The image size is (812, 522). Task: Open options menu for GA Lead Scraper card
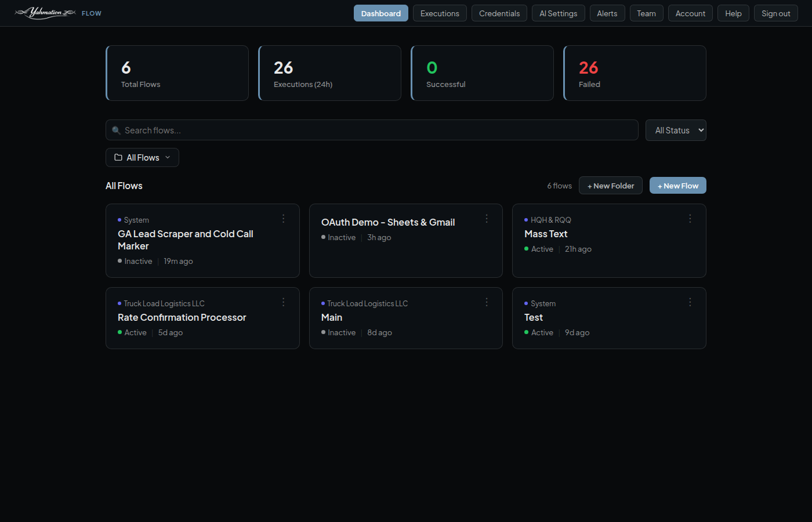click(x=284, y=219)
